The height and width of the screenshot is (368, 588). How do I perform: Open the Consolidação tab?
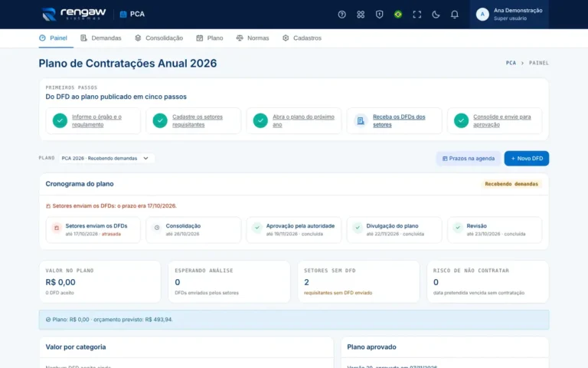pos(159,38)
